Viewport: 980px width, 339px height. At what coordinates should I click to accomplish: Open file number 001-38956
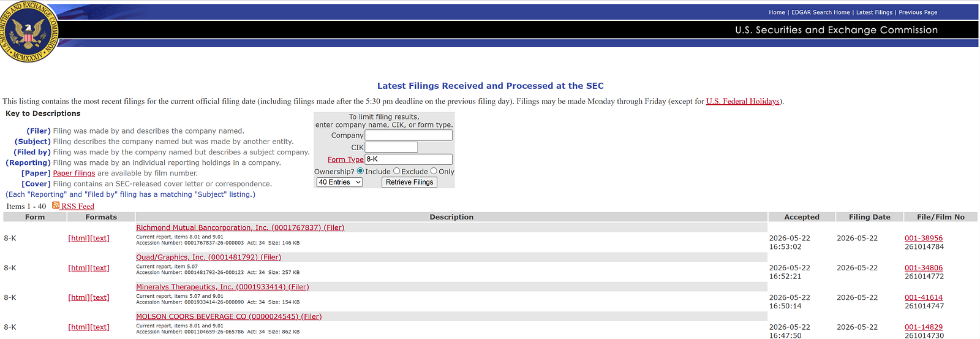point(924,238)
